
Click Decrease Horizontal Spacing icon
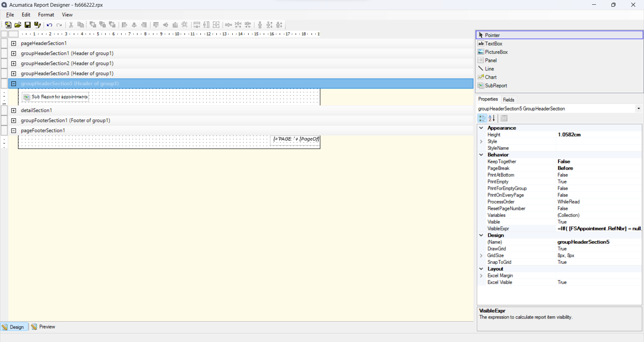[x=248, y=25]
